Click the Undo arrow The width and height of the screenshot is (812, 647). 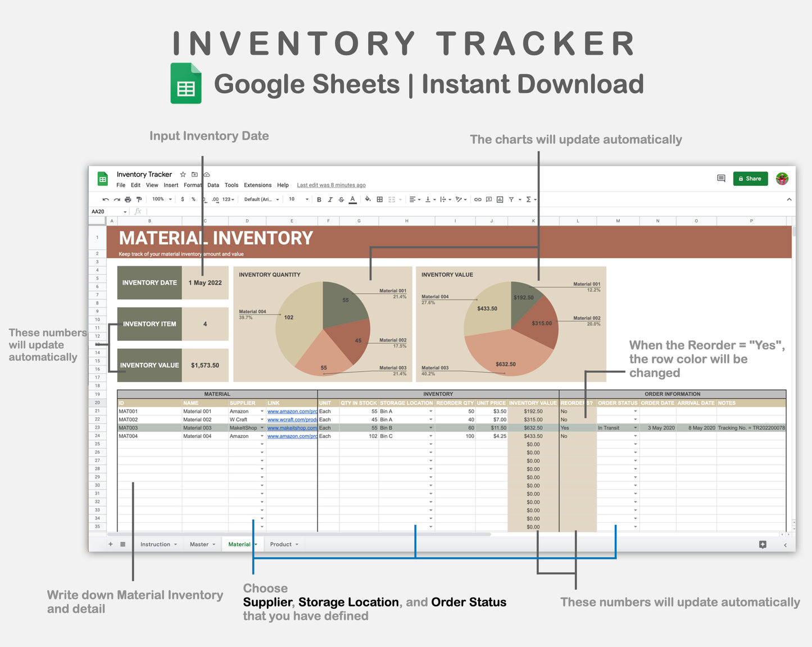pyautogui.click(x=105, y=199)
